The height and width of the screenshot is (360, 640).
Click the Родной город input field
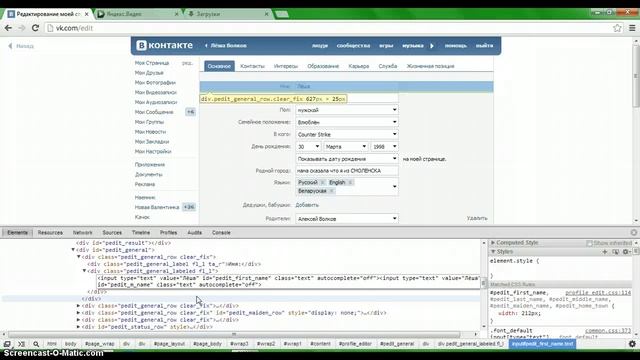(x=347, y=171)
